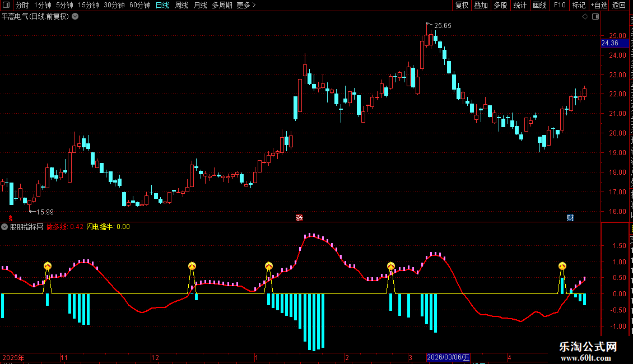
Task: Click the red S marker at chart bottom-left
Action: (x=11, y=218)
